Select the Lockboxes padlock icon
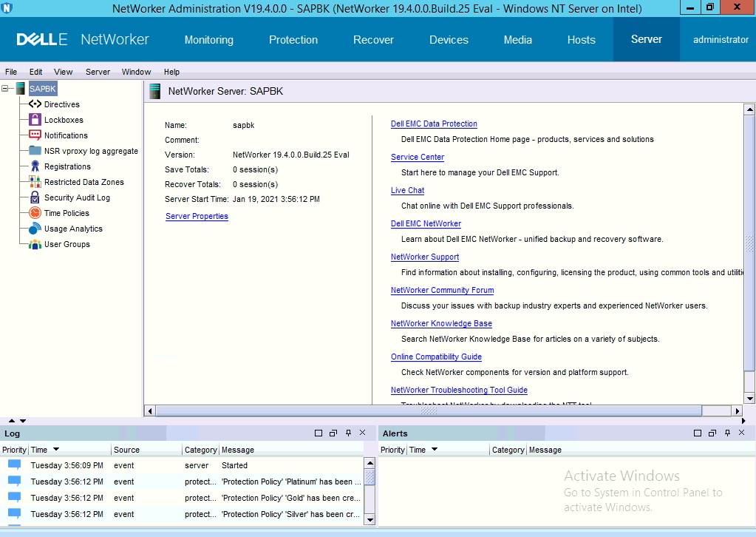The image size is (756, 537). coord(35,120)
